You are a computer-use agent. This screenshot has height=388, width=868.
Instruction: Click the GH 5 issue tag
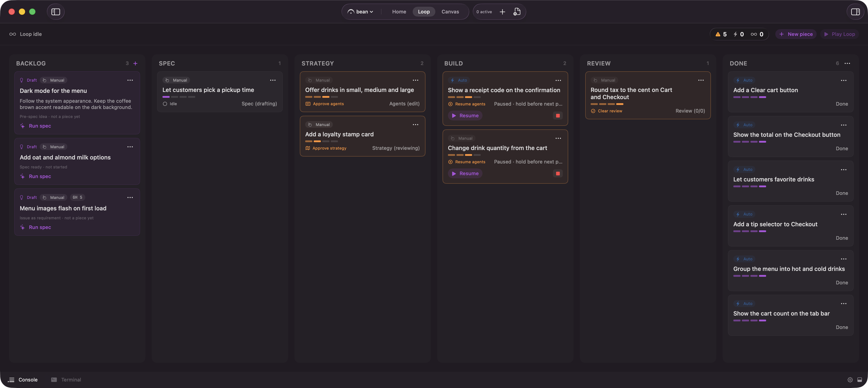[x=77, y=197]
